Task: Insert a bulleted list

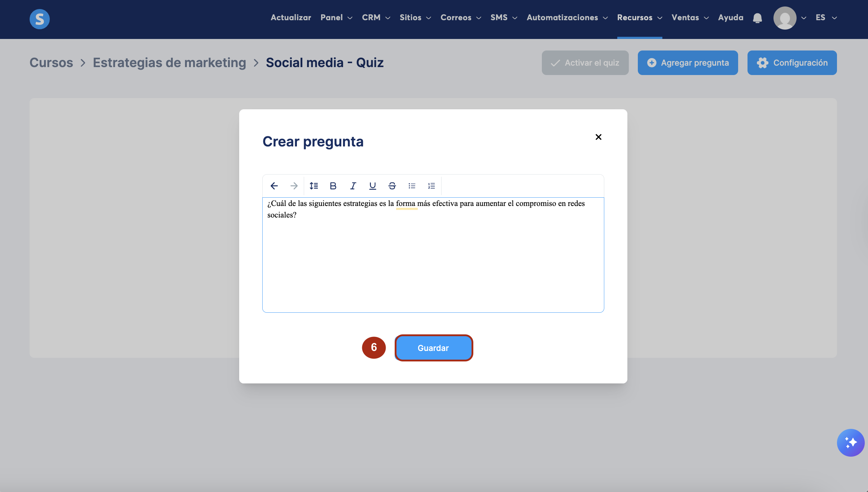Action: click(412, 186)
